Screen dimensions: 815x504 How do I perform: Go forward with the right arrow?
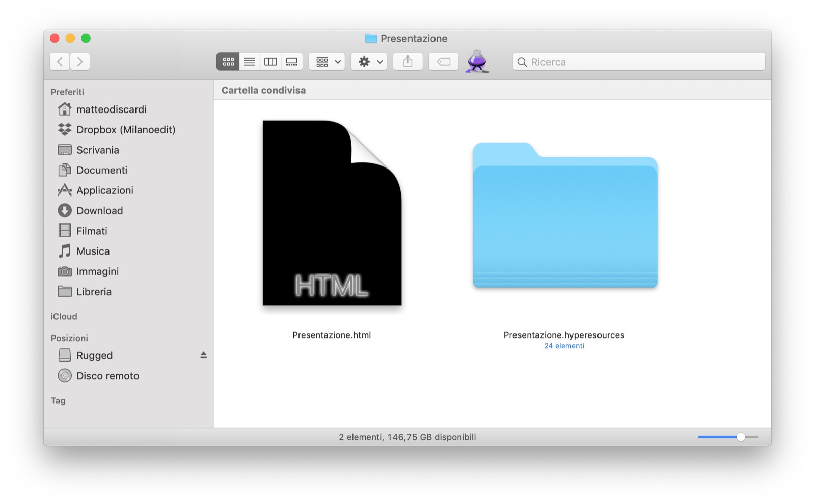coord(80,62)
